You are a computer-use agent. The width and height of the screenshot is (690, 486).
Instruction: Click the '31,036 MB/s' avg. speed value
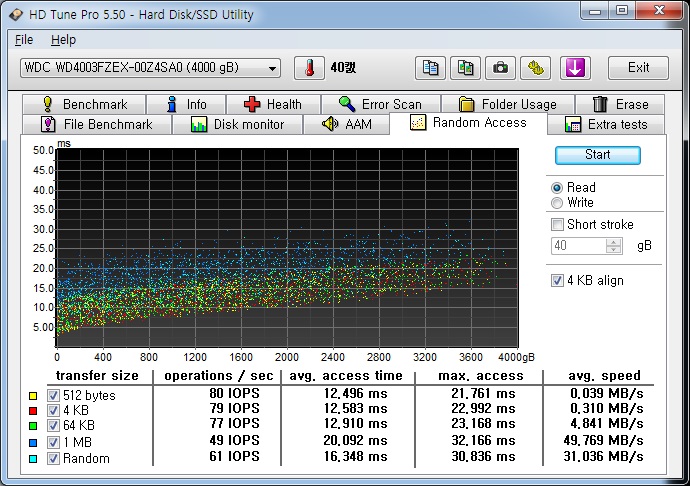point(604,457)
